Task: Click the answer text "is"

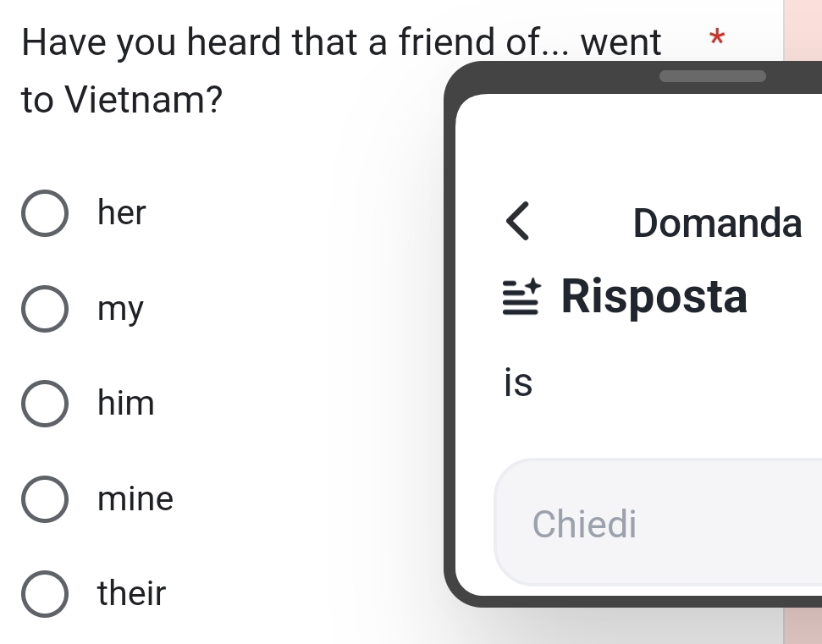Action: (518, 382)
